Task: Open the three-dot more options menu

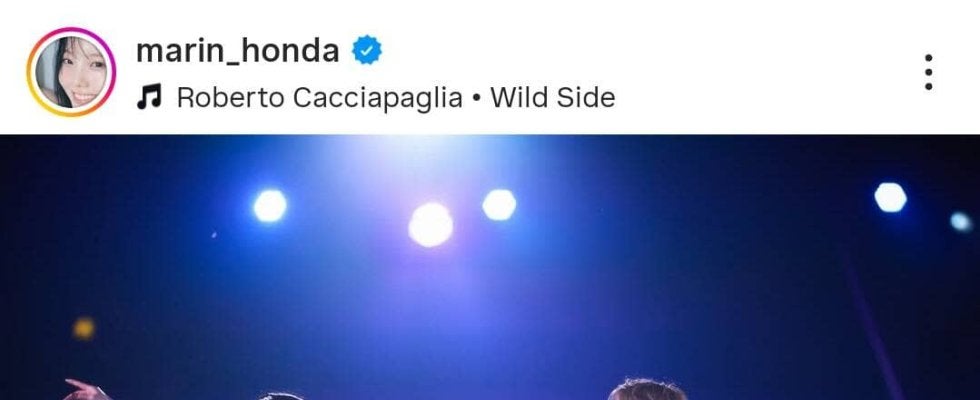Action: (928, 72)
